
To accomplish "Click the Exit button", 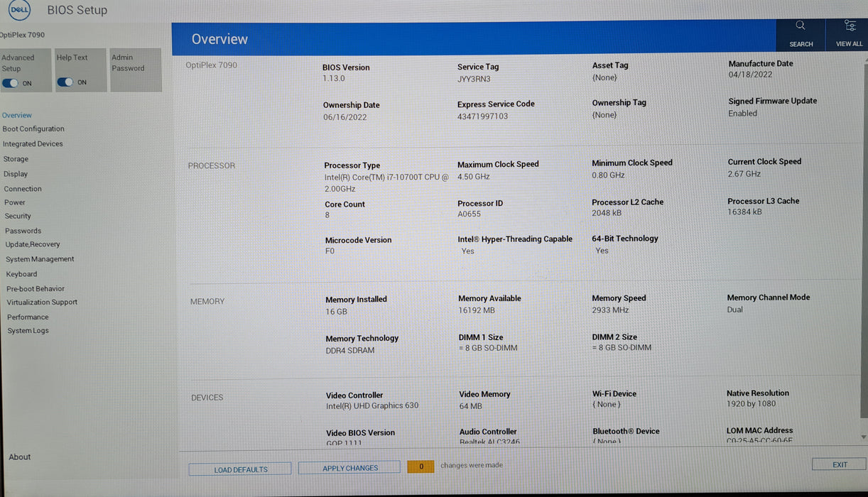I will (840, 465).
